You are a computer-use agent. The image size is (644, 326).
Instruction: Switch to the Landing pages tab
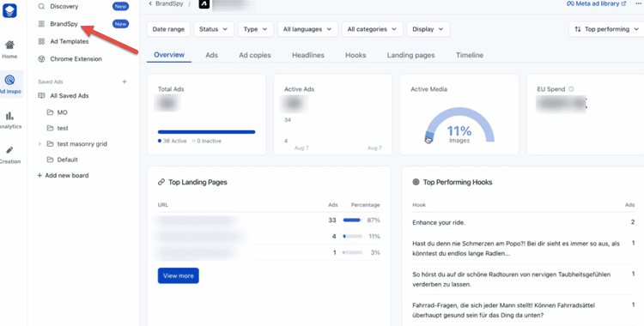410,55
